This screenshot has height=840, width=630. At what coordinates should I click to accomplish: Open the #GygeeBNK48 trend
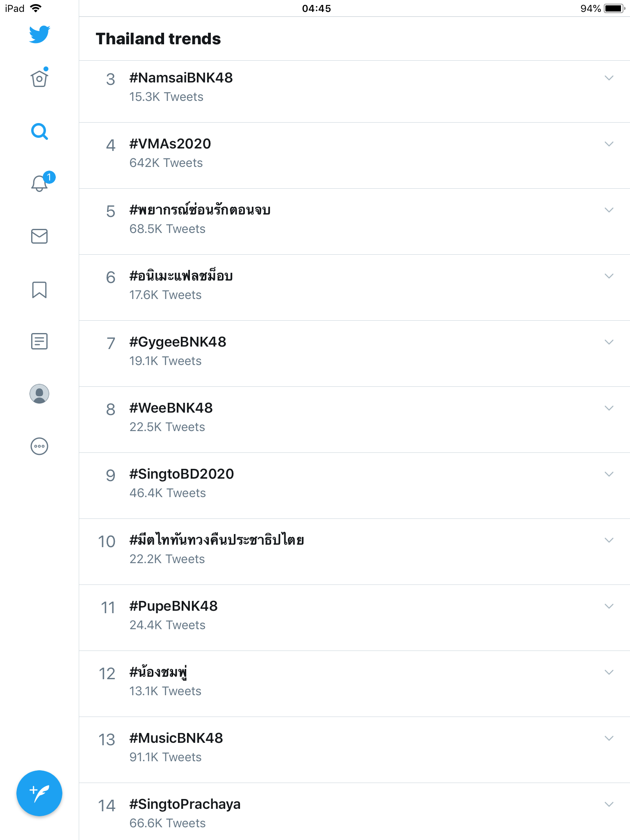[178, 342]
